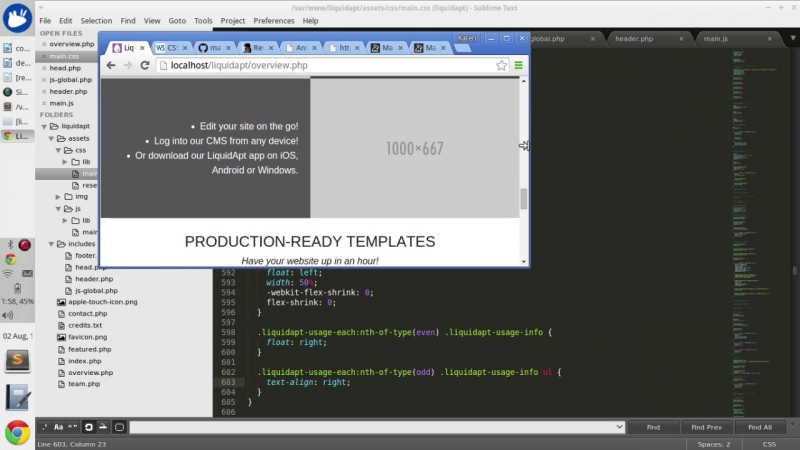This screenshot has height=450, width=800.
Task: Reload the overview.php page in Chrome
Action: (145, 65)
